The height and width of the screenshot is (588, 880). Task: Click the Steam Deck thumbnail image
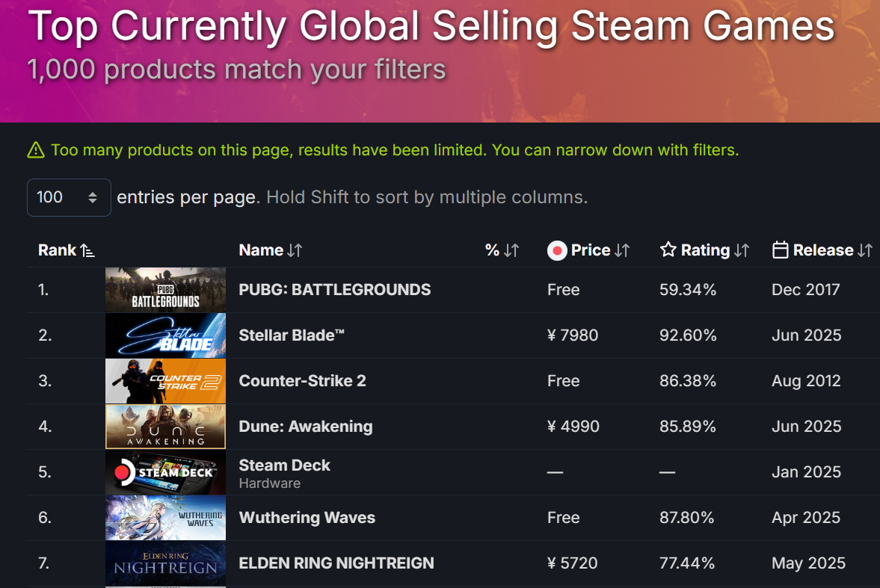tap(165, 472)
